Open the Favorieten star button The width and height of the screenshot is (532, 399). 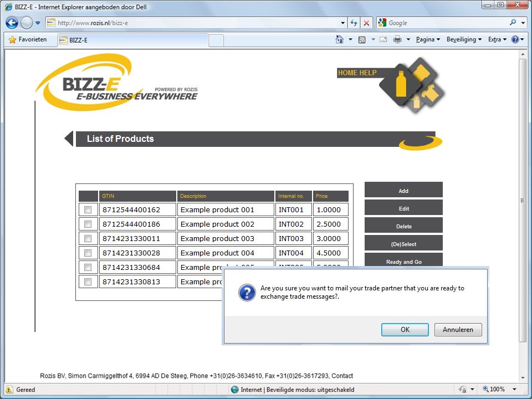coord(28,40)
